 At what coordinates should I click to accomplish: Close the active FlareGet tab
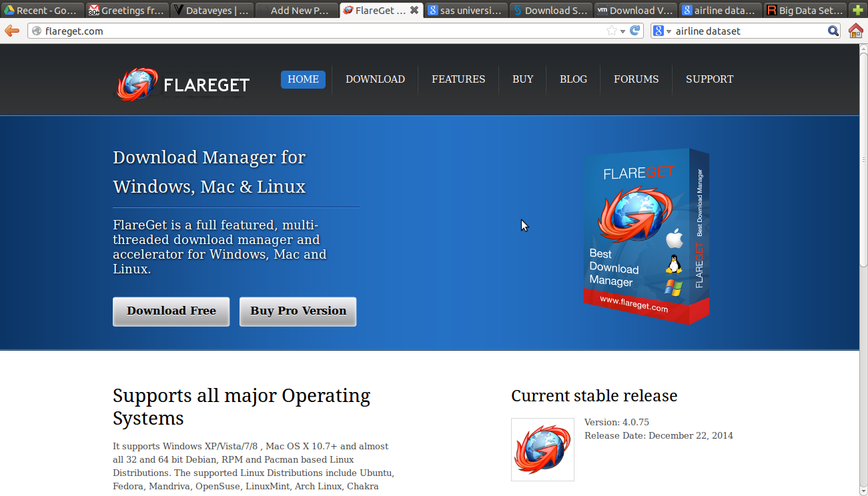(x=414, y=10)
